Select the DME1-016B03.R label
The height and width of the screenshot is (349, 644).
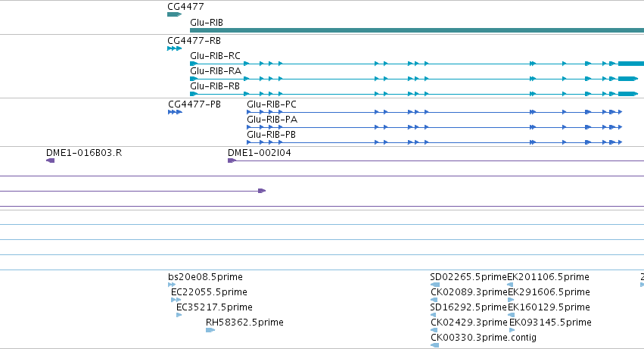point(84,153)
